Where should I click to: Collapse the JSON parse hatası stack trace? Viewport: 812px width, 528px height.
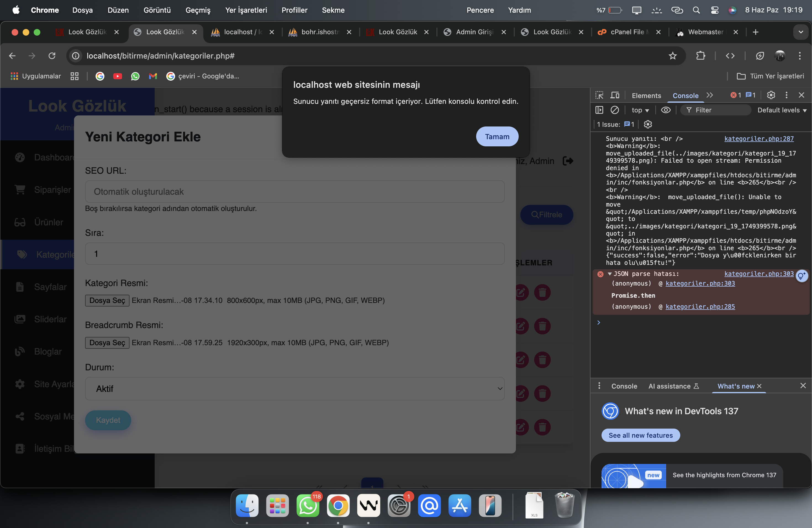(x=610, y=274)
